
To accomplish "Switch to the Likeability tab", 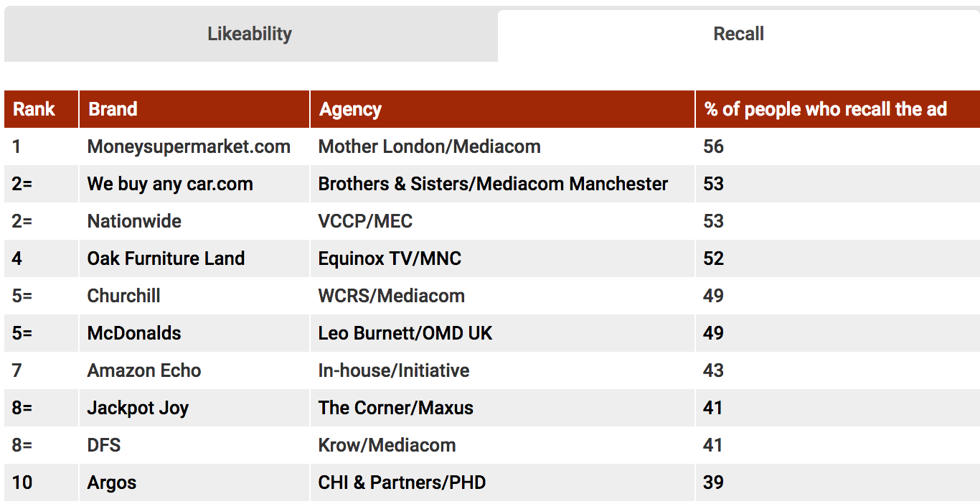I will pos(250,34).
